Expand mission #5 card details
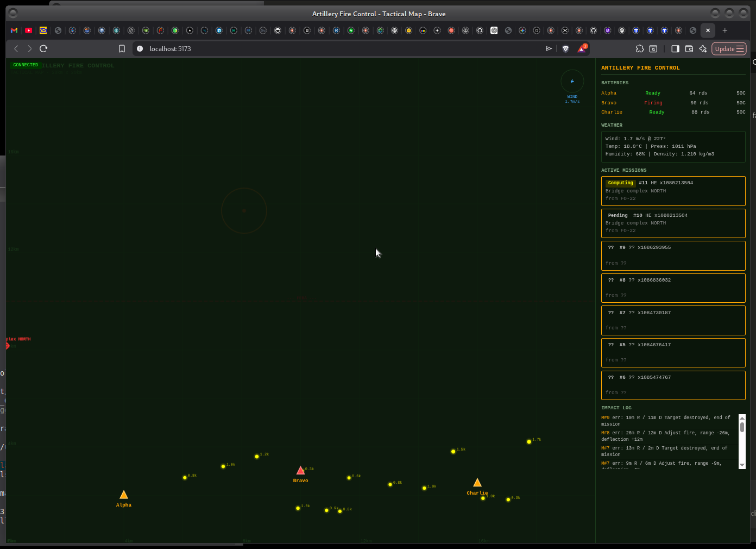 pyautogui.click(x=673, y=352)
